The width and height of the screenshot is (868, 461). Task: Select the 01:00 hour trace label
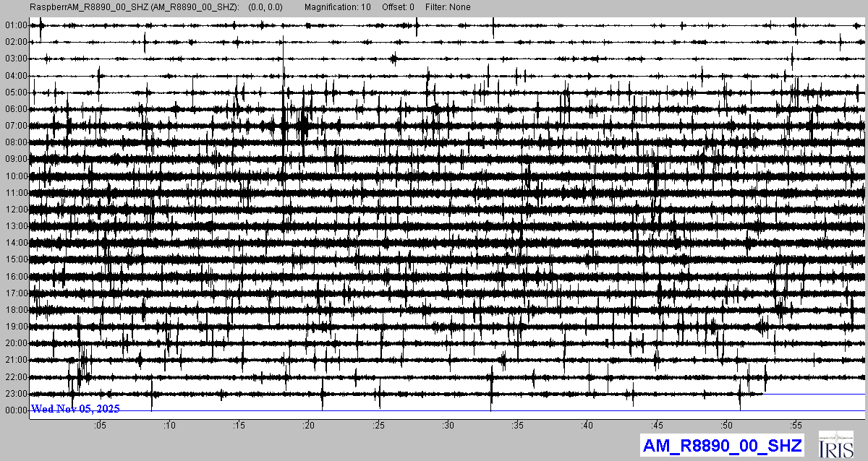click(x=15, y=25)
